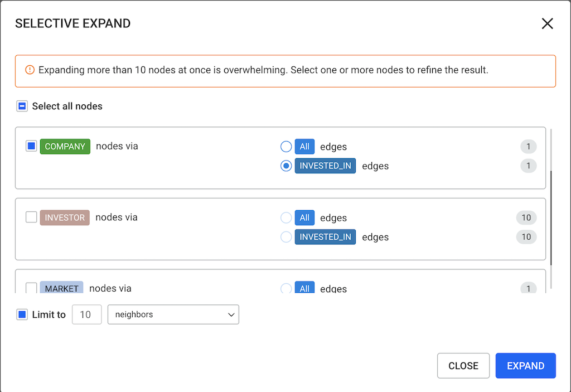Close the Selective Expand dialog with X

point(547,23)
